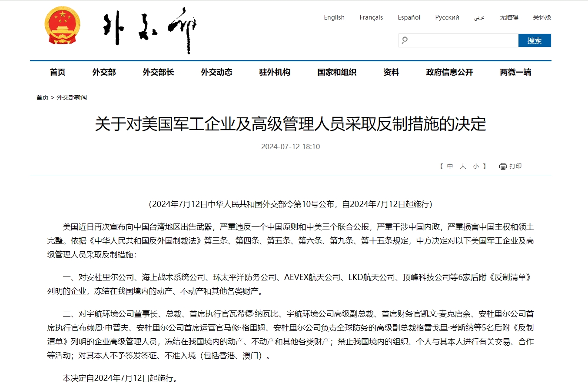Click the 外交部 calligraphy logo
This screenshot has height=390, width=588.
149,30
